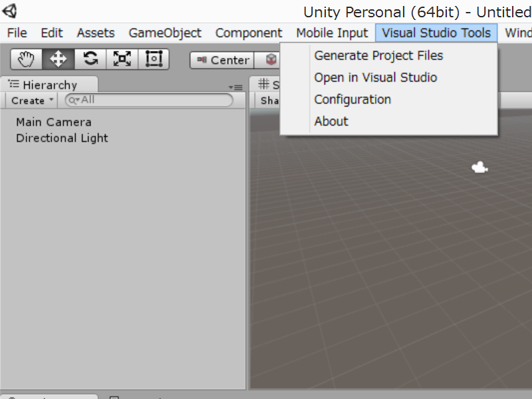532x399 pixels.
Task: Click the camera gizmo in Scene view
Action: click(x=479, y=168)
